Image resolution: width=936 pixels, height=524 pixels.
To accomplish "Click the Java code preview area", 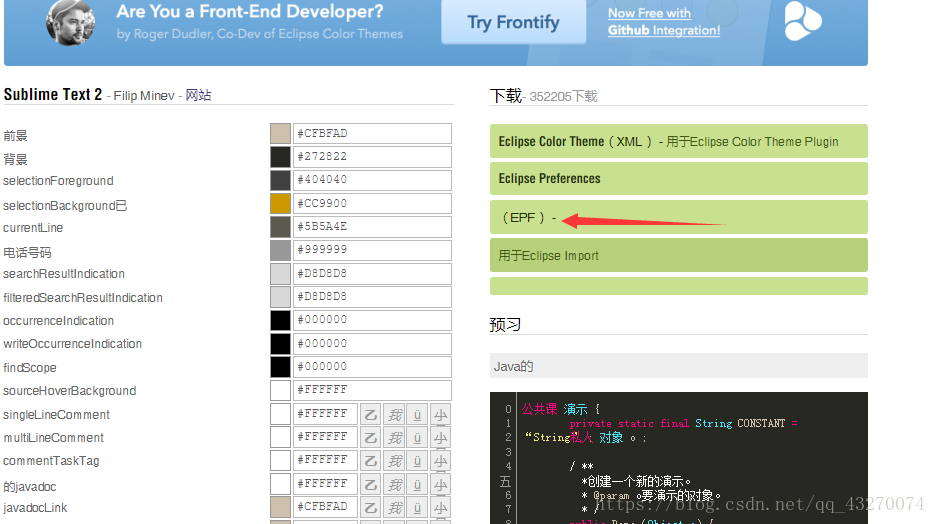I will (x=679, y=458).
